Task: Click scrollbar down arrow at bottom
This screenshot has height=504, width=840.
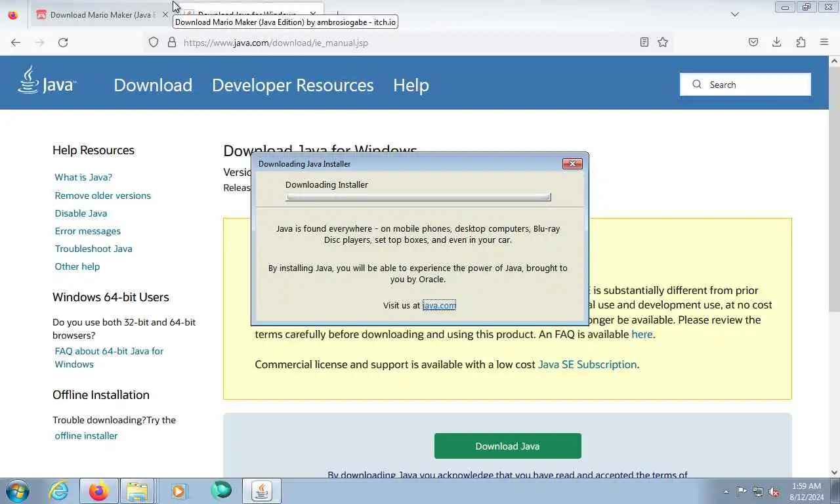Action: pos(834,472)
